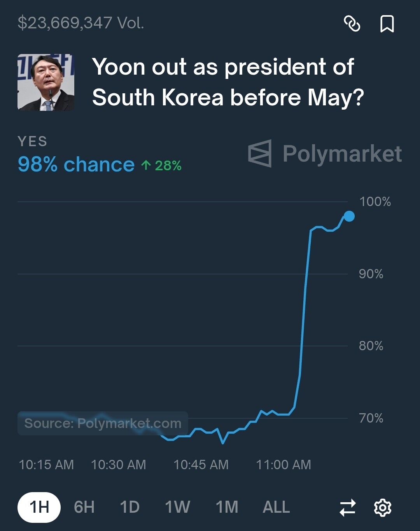Click the green up-arrow change indicator

(161, 166)
